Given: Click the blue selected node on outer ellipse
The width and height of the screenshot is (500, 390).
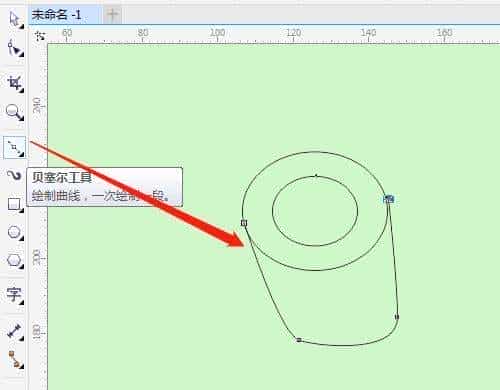Looking at the screenshot, I should [389, 199].
